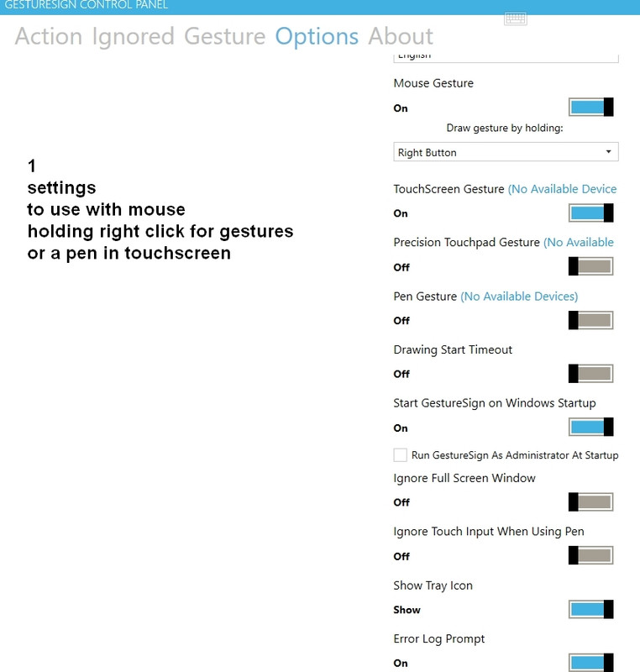Open the Right Button dropdown
This screenshot has height=672, width=640.
coord(506,152)
